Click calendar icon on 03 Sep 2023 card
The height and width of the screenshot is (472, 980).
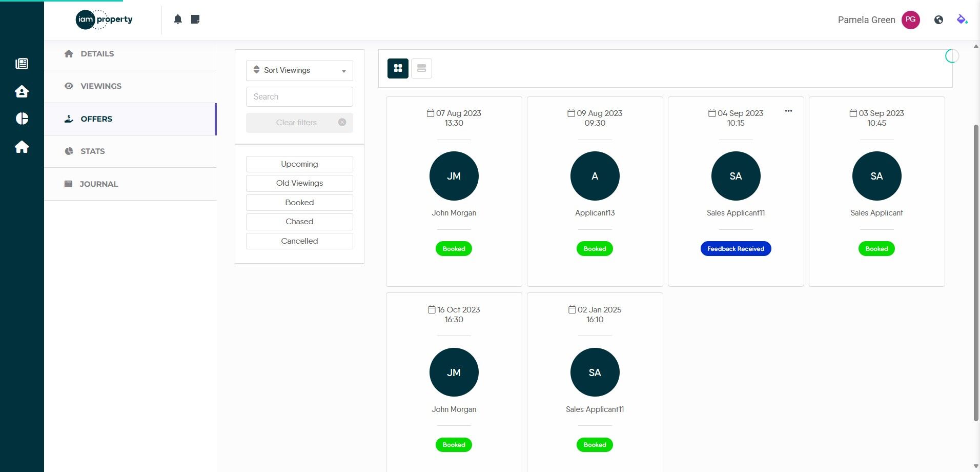pyautogui.click(x=853, y=113)
